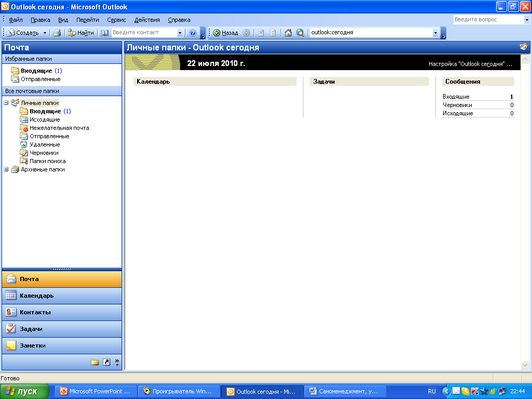Expand the address bar dropdown arrow
This screenshot has width=532, height=399.
(436, 33)
